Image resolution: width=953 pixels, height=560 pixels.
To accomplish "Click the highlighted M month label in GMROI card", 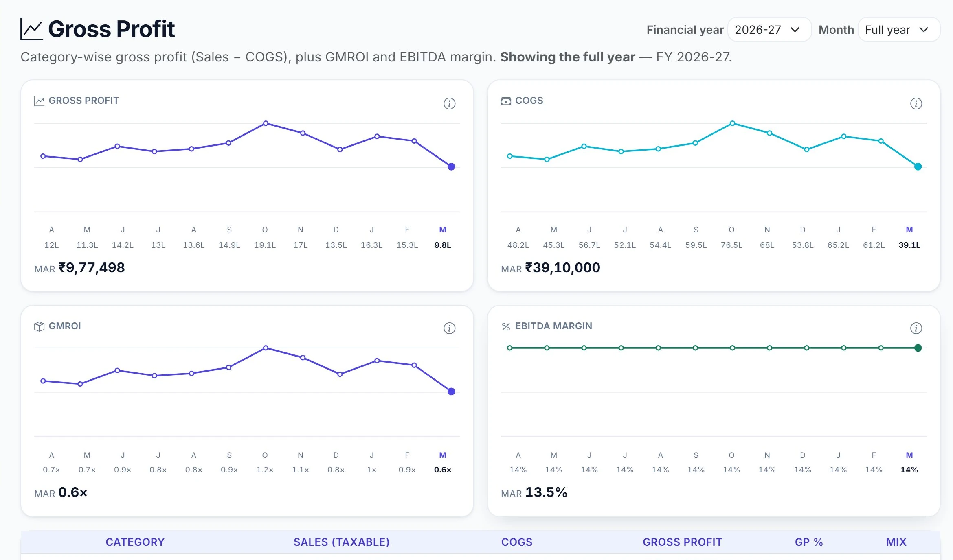I will click(x=443, y=455).
